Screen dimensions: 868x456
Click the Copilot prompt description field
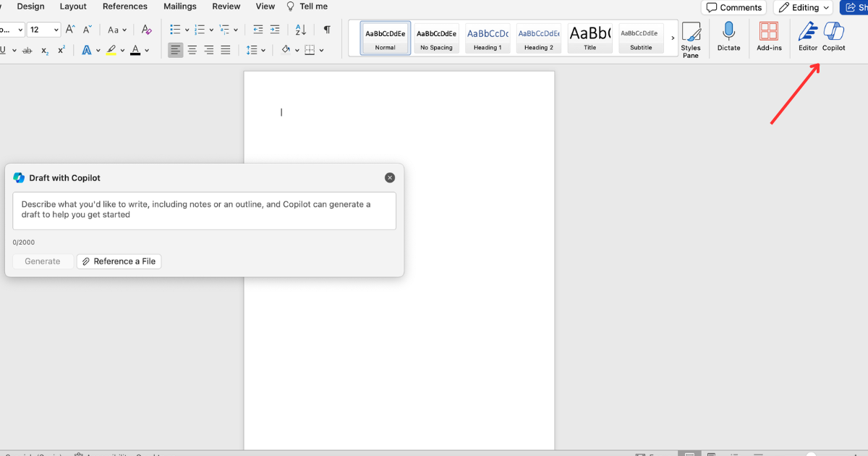(204, 211)
